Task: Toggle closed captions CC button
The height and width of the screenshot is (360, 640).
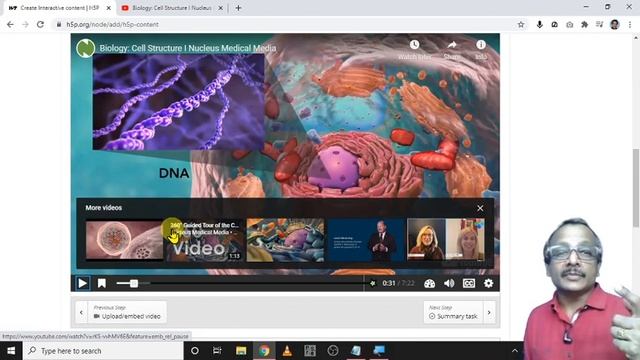Action: tap(469, 283)
